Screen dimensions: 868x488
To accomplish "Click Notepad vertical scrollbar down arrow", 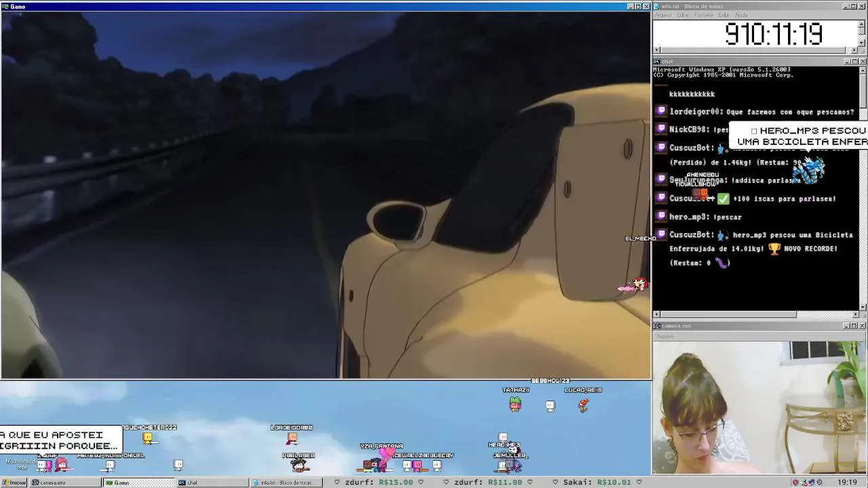I will coord(862,42).
